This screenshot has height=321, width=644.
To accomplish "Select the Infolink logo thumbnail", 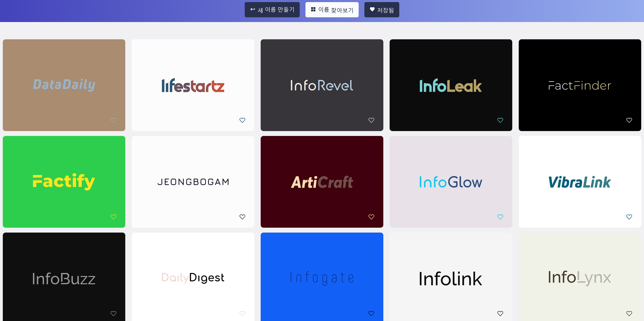I will click(x=451, y=278).
